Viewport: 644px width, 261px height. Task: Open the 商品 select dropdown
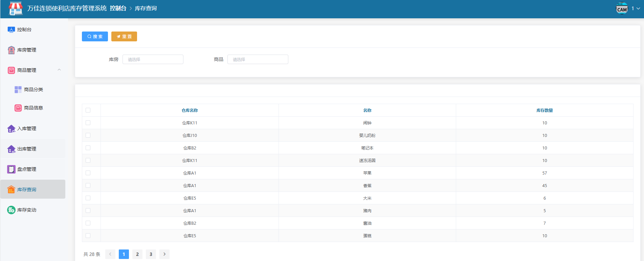258,59
